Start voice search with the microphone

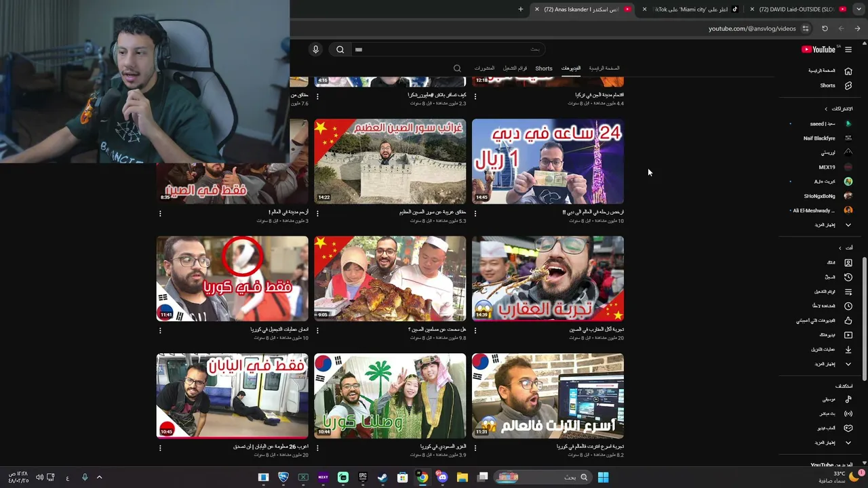pos(315,49)
